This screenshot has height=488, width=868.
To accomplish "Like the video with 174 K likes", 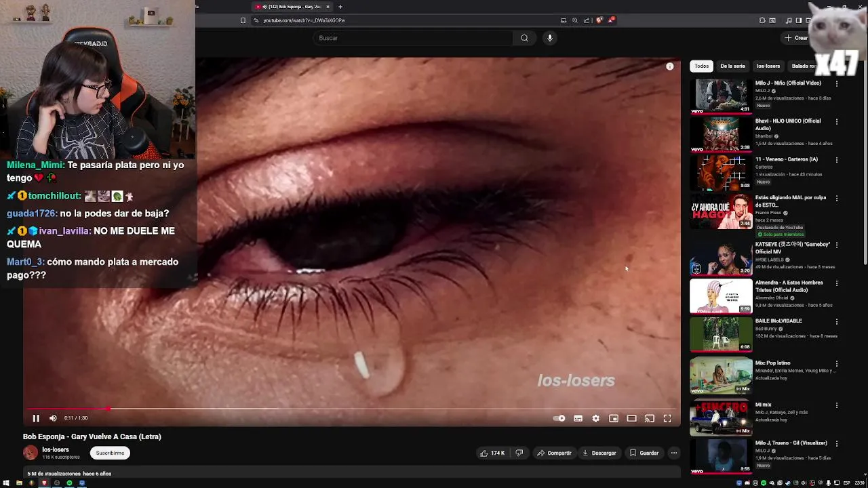I will [x=493, y=453].
